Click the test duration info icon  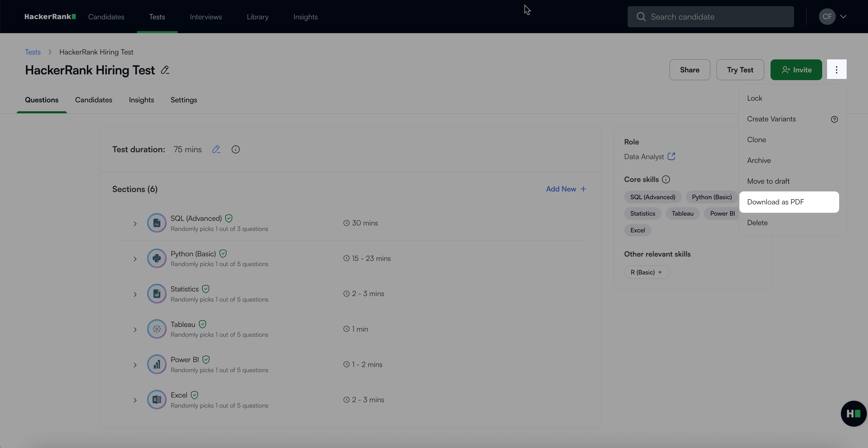tap(236, 149)
